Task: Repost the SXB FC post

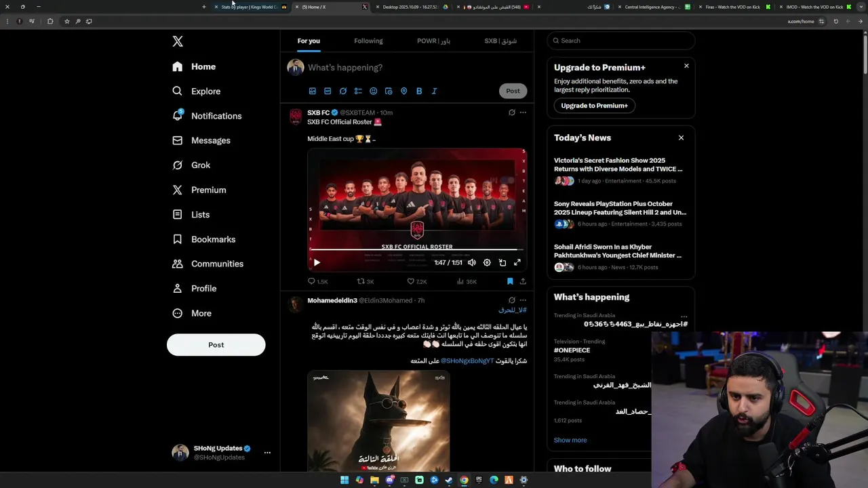Action: point(366,281)
